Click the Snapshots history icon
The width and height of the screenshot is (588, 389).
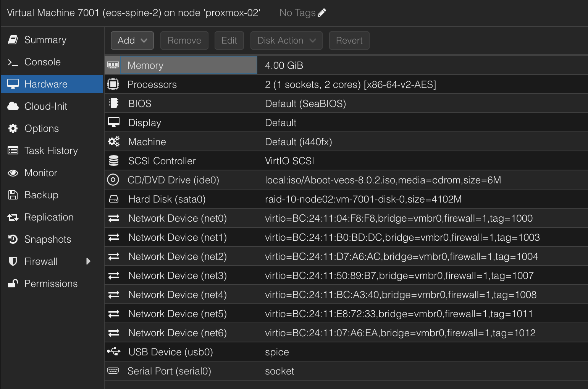tap(13, 239)
